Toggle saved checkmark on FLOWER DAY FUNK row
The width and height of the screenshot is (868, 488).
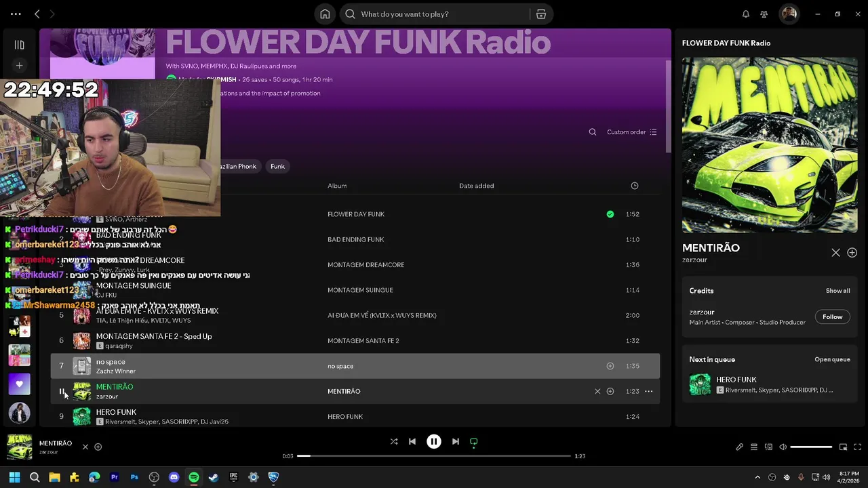pyautogui.click(x=610, y=214)
